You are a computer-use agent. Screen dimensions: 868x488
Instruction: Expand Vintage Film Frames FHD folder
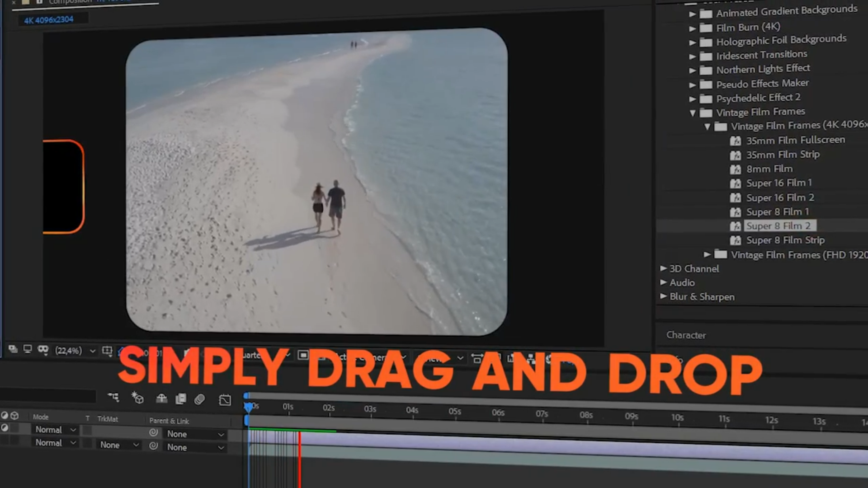tap(707, 254)
